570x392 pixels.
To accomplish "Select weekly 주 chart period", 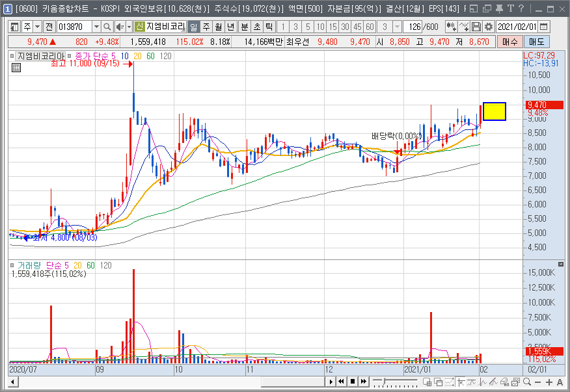I will (x=206, y=27).
